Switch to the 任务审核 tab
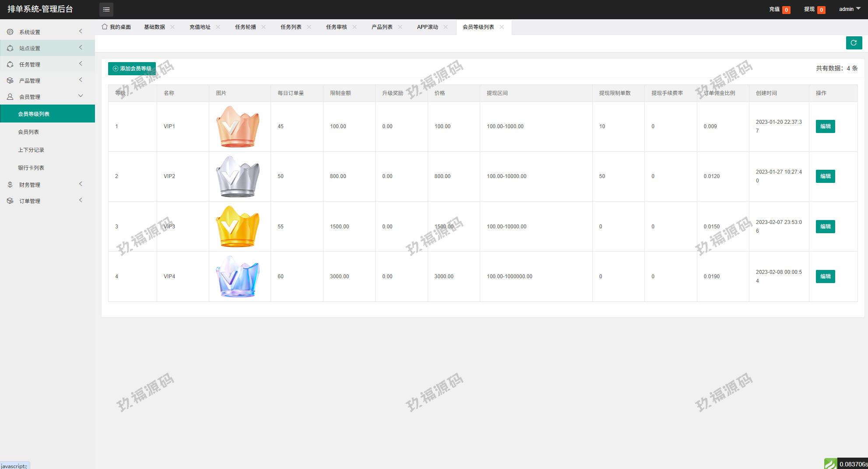This screenshot has height=469, width=868. (336, 27)
